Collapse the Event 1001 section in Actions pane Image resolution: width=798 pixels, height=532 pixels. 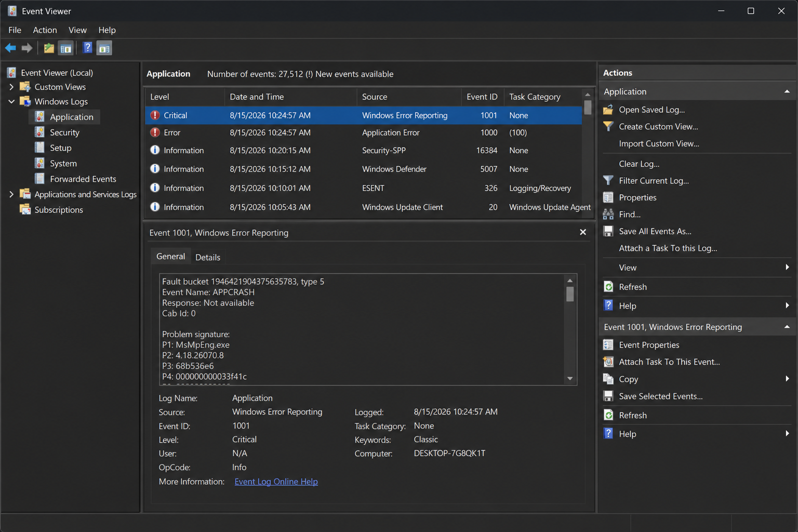pos(787,327)
